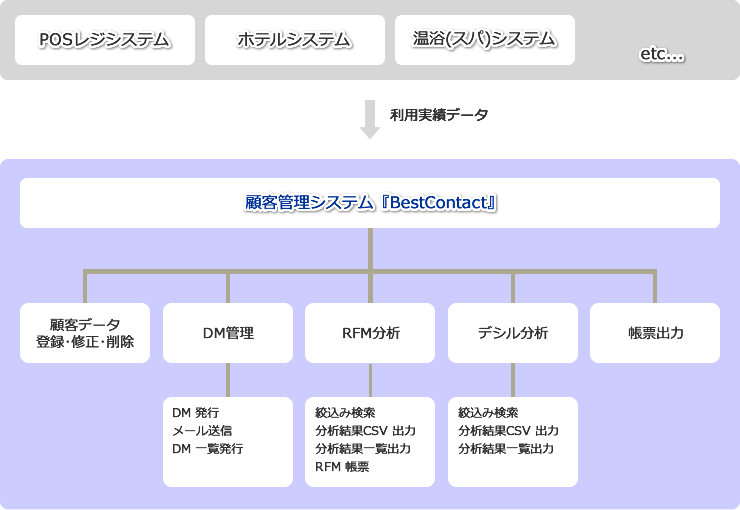Select the RFM分析 box
Viewport: 740px width, 510px height.
tap(370, 333)
